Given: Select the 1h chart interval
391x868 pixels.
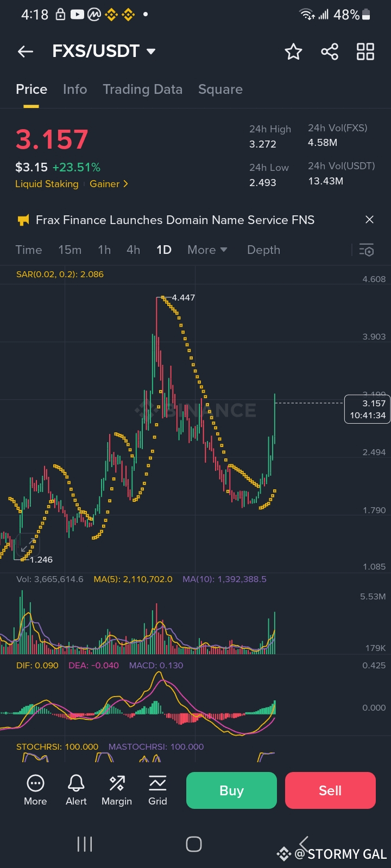Looking at the screenshot, I should pos(104,250).
